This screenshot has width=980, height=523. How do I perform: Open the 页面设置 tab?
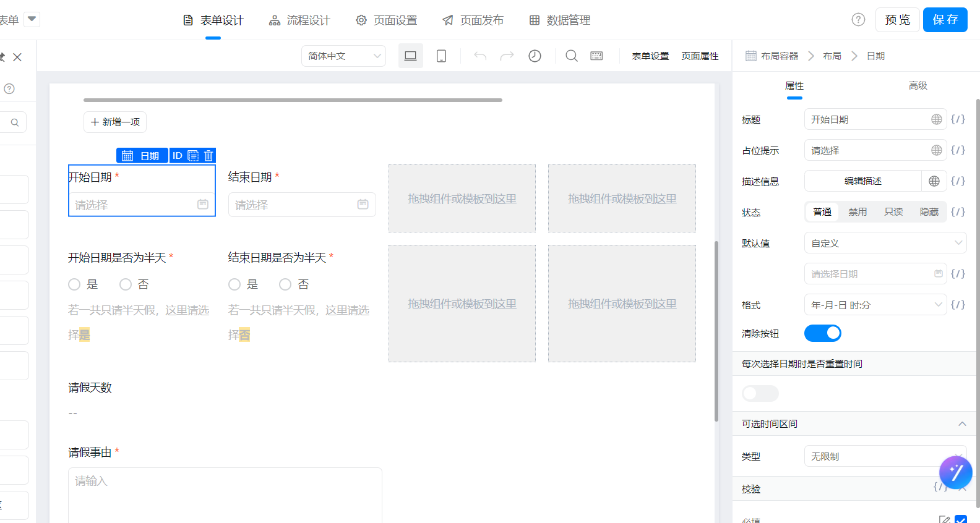386,20
